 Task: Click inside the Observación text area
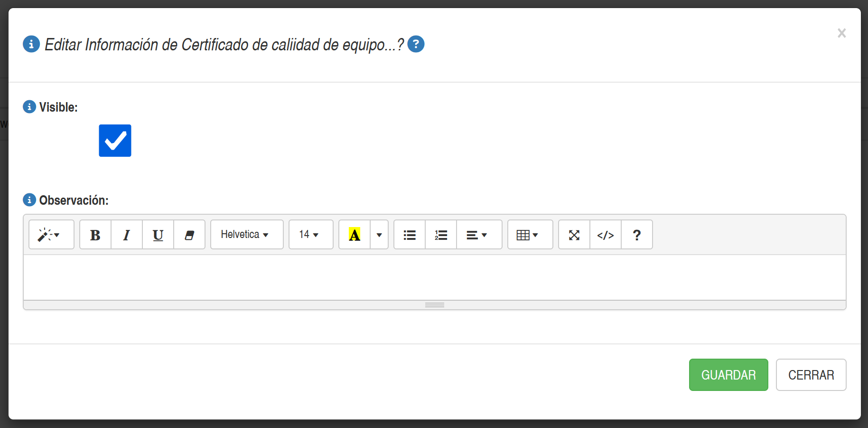click(x=434, y=277)
